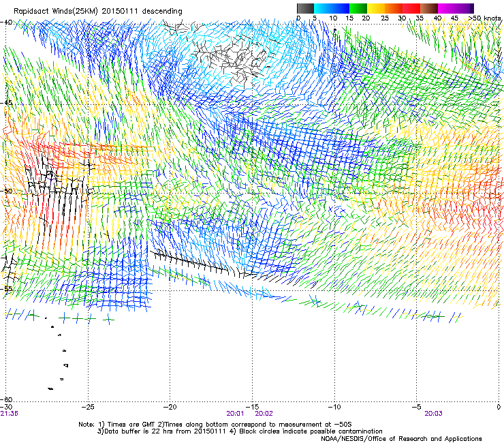The image size is (504, 443).
Task: Click the purple '20:02' time label
Action: click(x=264, y=414)
